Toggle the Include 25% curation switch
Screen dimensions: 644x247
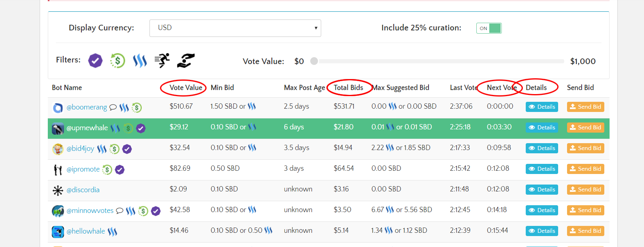pos(489,28)
